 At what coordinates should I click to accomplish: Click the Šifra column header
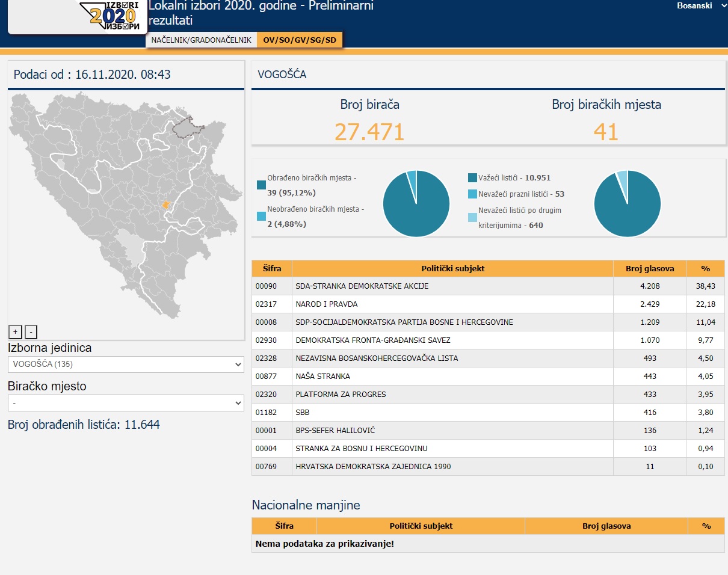[272, 269]
